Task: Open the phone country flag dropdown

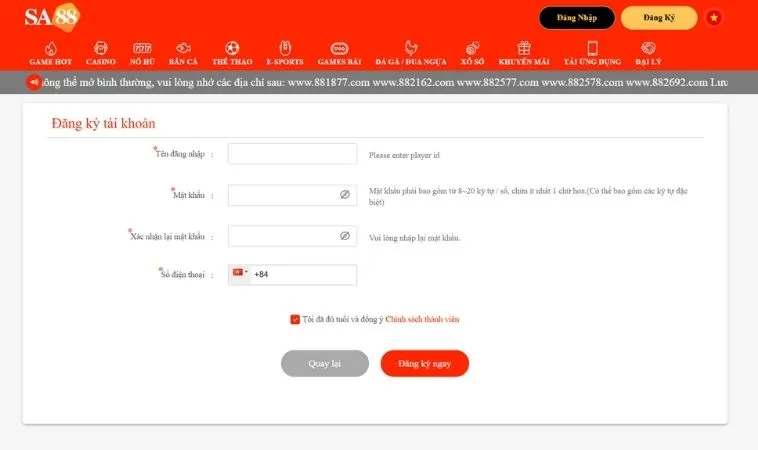Action: coord(240,273)
